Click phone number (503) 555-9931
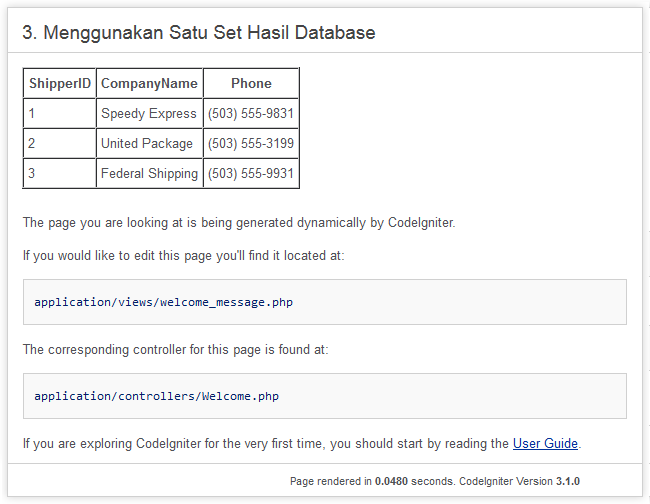The height and width of the screenshot is (504, 650). pos(251,173)
